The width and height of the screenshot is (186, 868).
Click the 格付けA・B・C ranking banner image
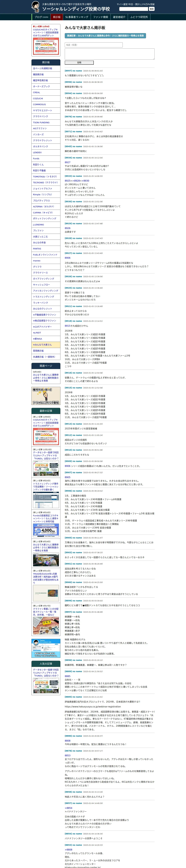coord(46,396)
